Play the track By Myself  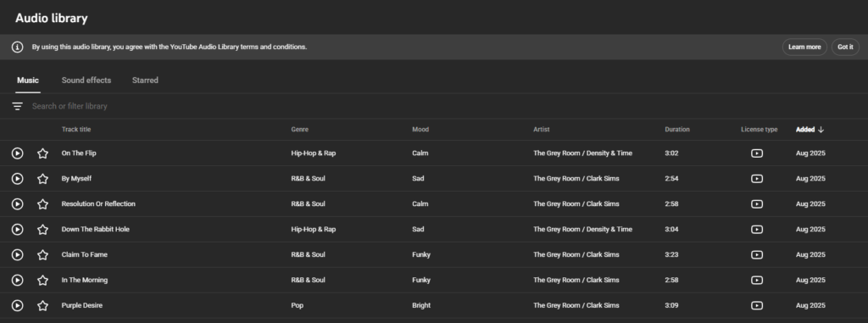click(x=18, y=179)
